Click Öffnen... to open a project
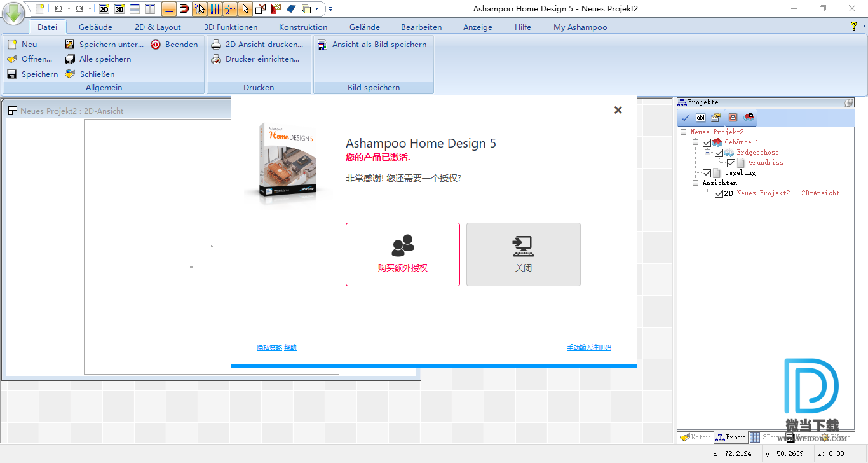The image size is (868, 463). pos(29,59)
